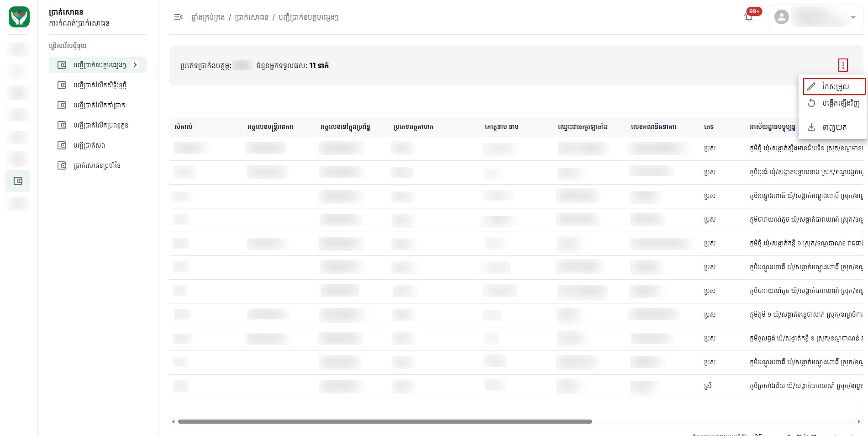
Task: Choose ទាញយក (download) from the menu
Action: [834, 127]
